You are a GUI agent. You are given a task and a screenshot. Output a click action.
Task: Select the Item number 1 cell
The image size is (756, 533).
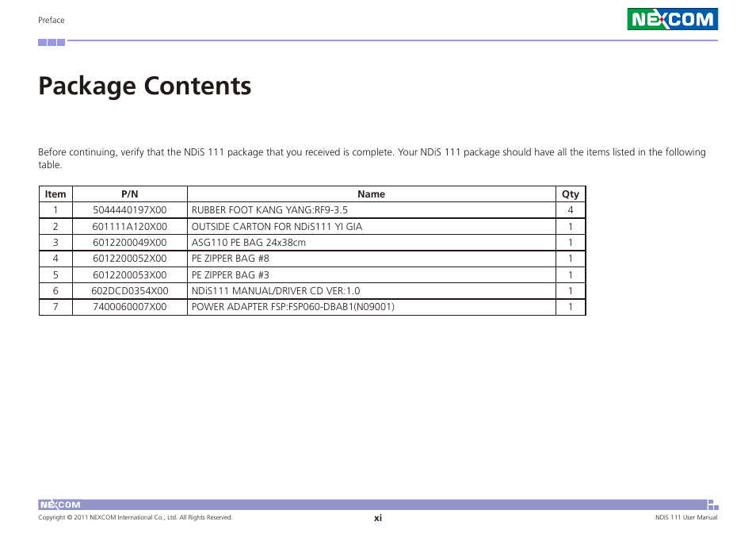(x=55, y=209)
